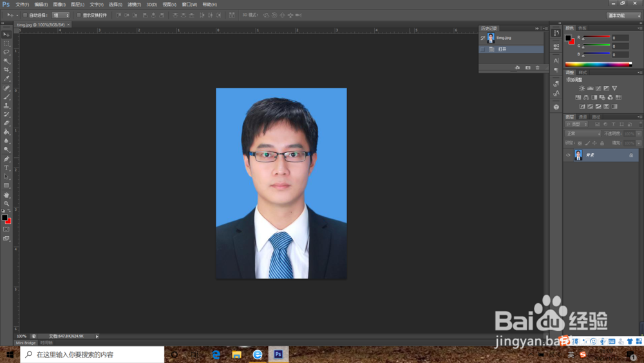Create new snapshot with camera icon
644x363 pixels.
pyautogui.click(x=527, y=68)
